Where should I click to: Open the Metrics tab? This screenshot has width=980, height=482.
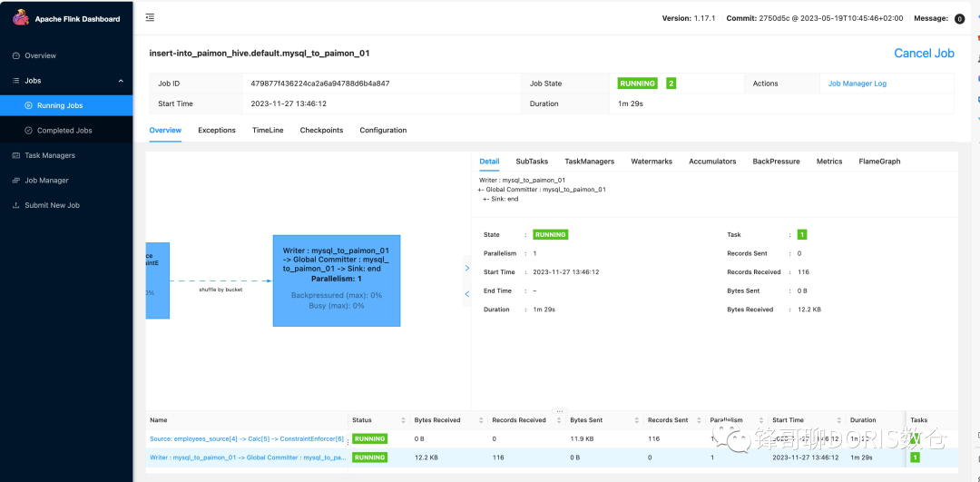[829, 162]
